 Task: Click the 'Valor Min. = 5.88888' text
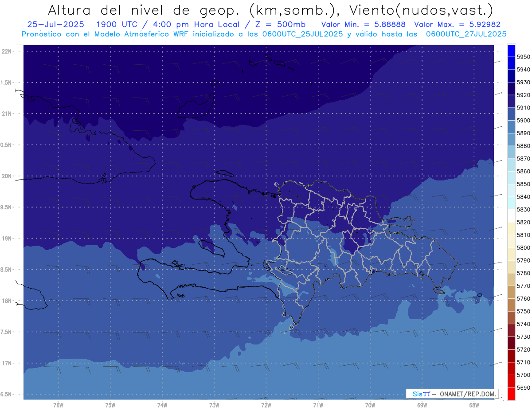pyautogui.click(x=363, y=24)
